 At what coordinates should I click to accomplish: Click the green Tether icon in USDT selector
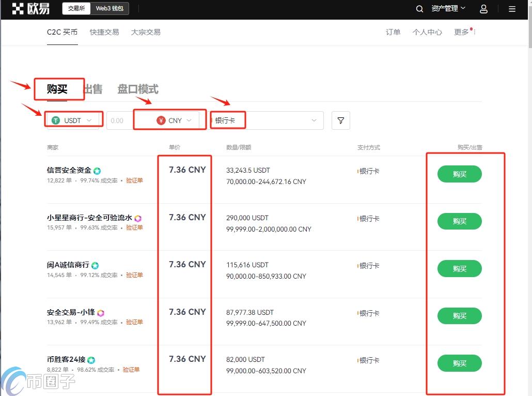coord(56,120)
